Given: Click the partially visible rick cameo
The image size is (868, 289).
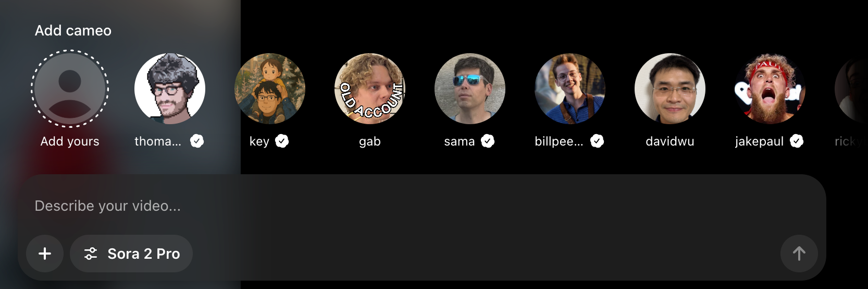Looking at the screenshot, I should [851, 89].
